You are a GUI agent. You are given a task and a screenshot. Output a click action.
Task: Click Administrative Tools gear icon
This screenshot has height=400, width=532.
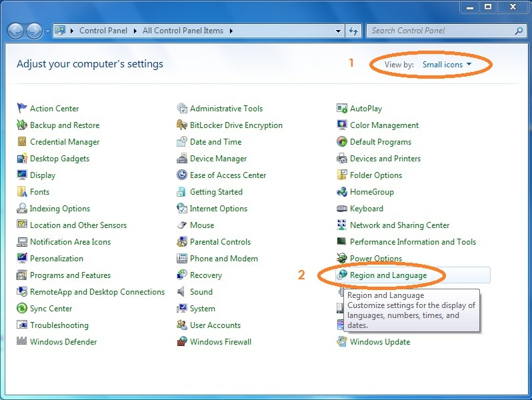182,108
